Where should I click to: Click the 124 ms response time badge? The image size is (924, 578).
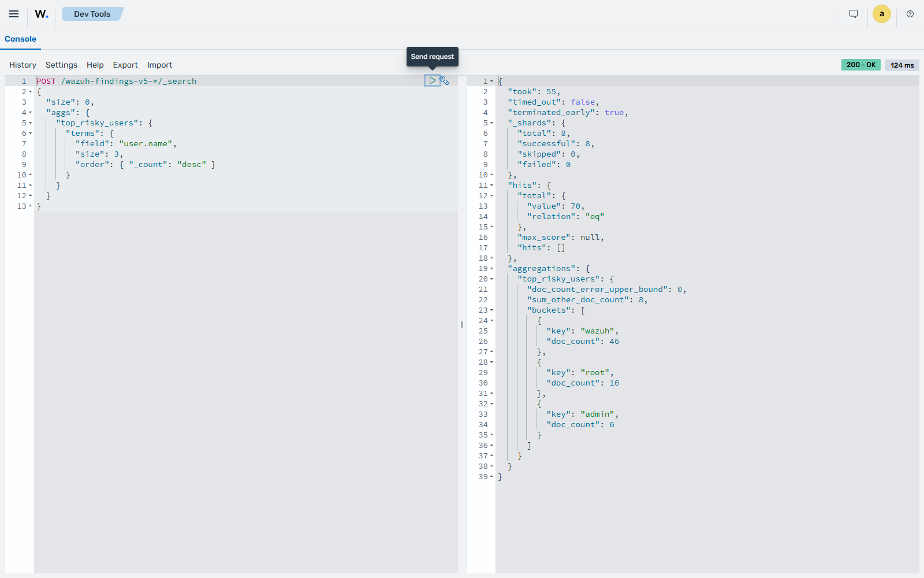click(x=902, y=65)
